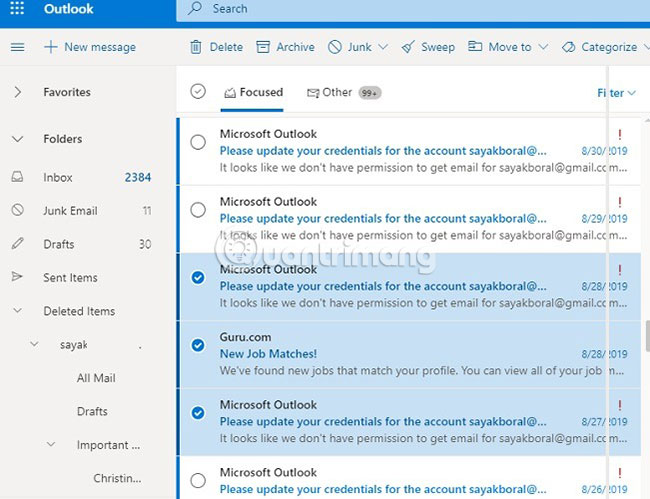
Task: Click the Junk blocked-circle icon
Action: [x=335, y=47]
